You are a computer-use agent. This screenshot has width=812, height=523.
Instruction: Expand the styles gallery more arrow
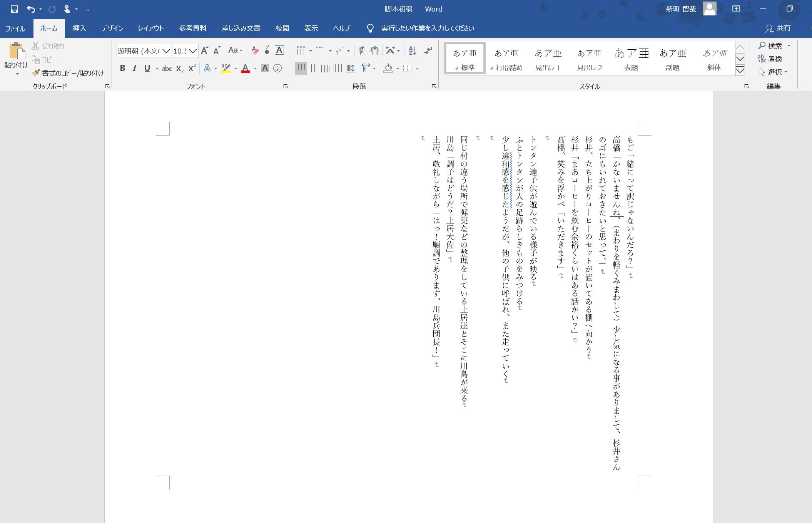tap(740, 71)
